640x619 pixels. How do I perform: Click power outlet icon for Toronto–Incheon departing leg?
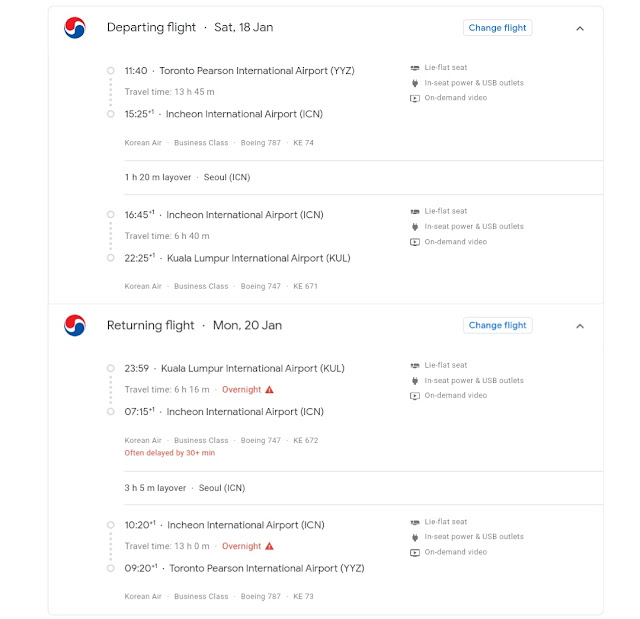[x=415, y=83]
